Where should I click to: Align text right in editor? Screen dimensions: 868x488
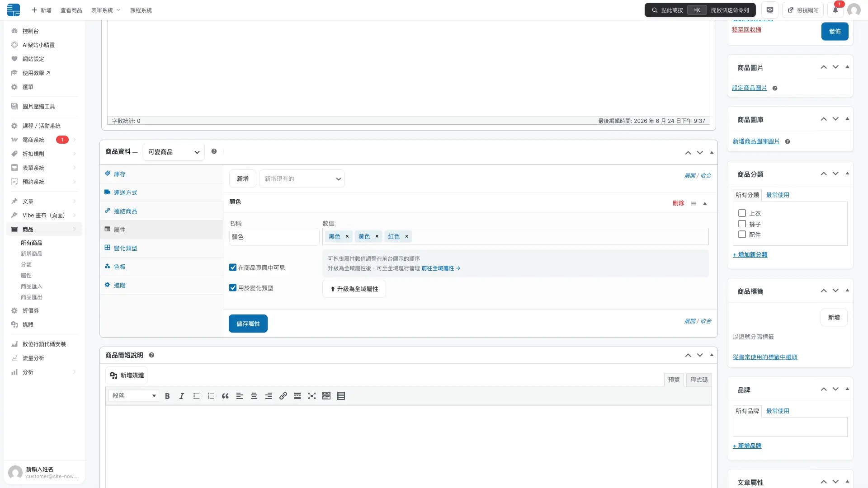click(269, 396)
